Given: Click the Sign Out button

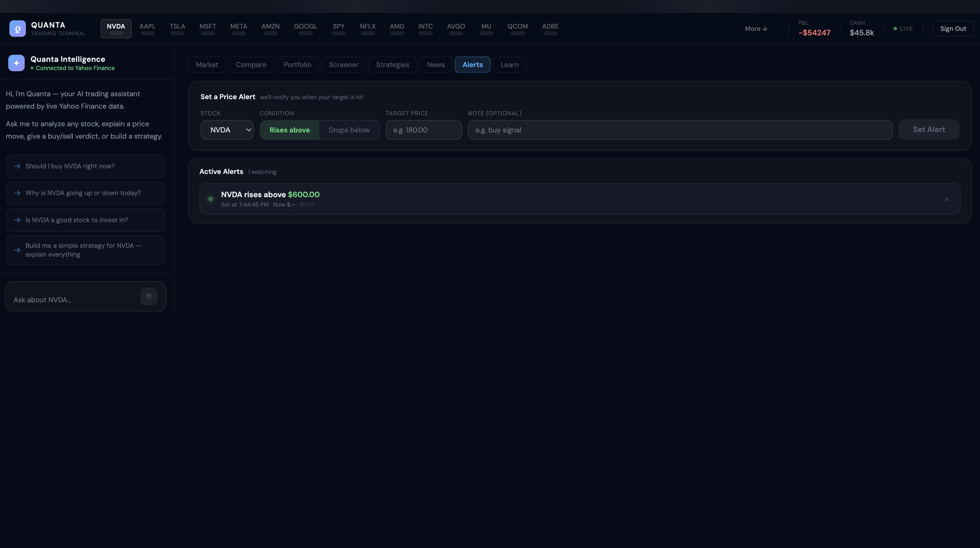Looking at the screenshot, I should [x=953, y=29].
